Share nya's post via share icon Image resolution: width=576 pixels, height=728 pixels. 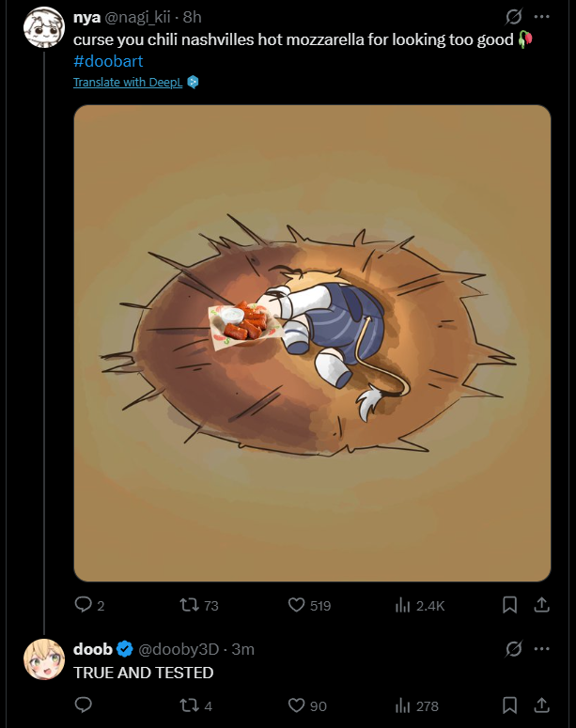541,605
